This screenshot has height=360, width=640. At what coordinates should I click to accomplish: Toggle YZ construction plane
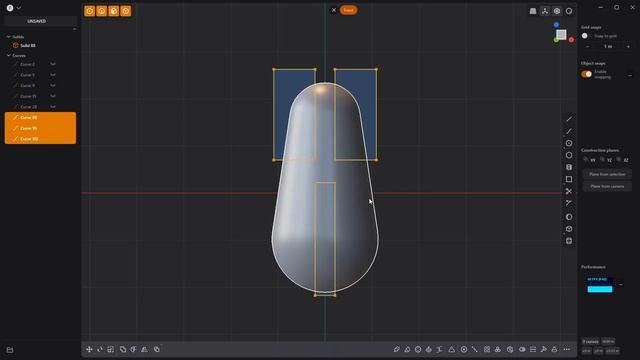tap(606, 160)
